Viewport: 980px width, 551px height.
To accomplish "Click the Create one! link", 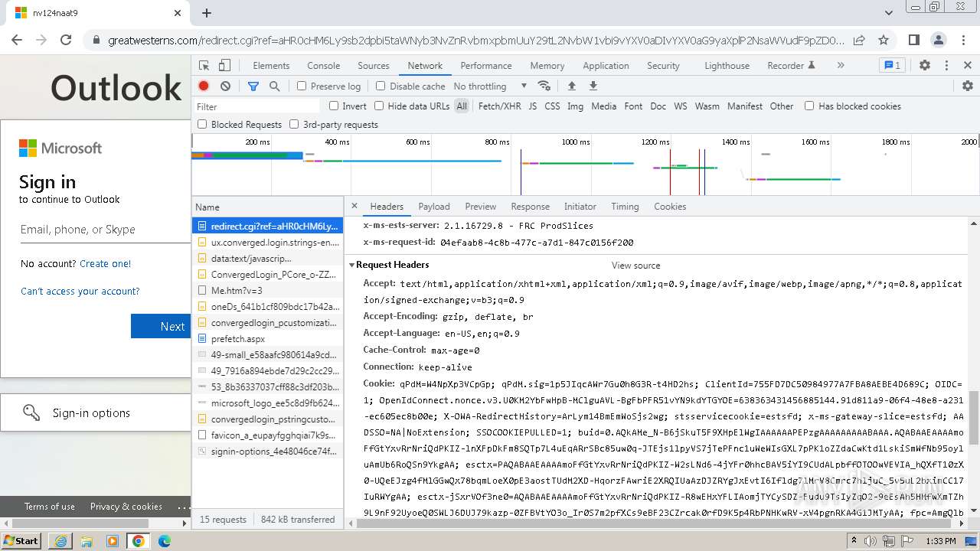I will coord(106,263).
